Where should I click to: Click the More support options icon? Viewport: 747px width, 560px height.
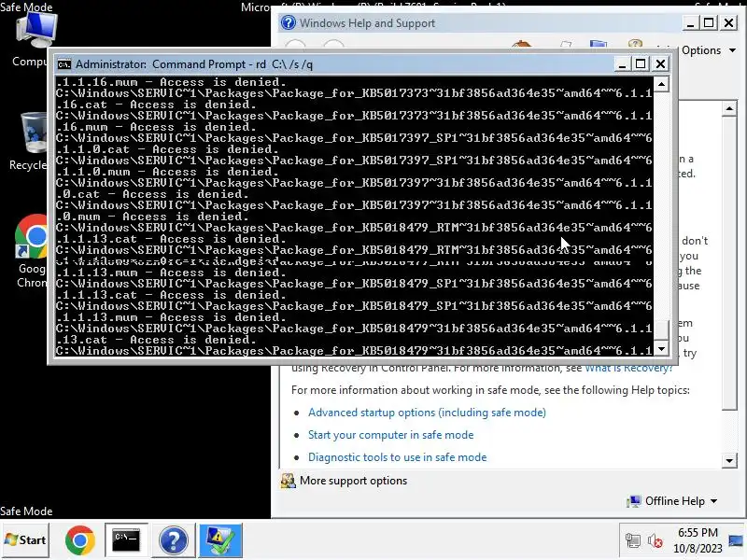click(x=288, y=481)
